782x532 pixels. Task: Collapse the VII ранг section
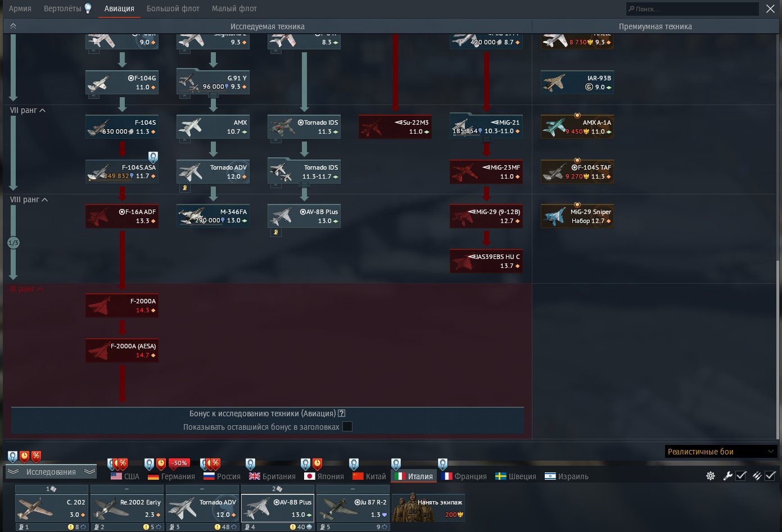pyautogui.click(x=28, y=110)
